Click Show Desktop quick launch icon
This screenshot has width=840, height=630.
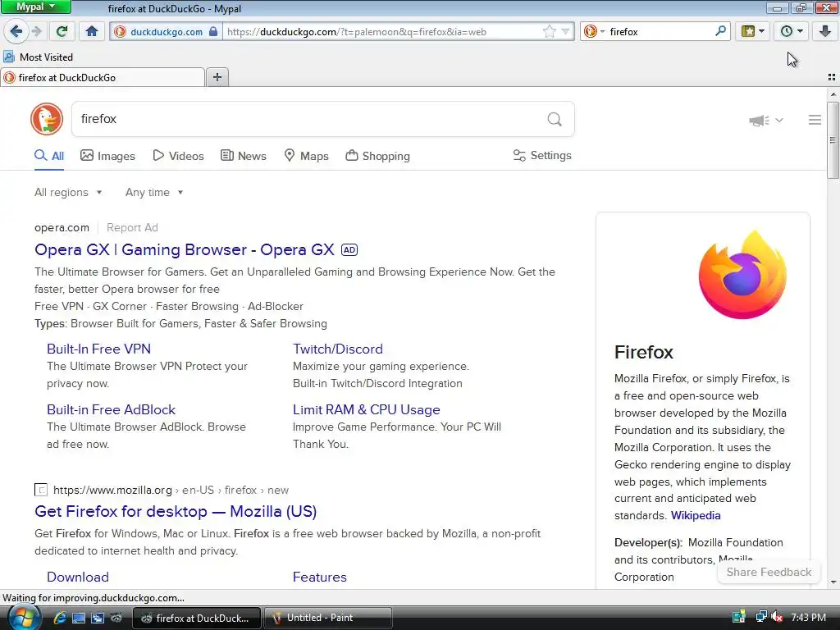(79, 618)
